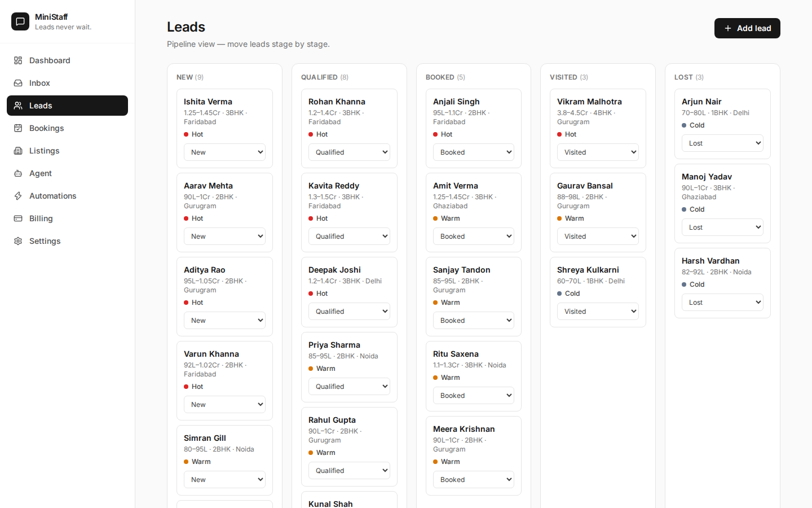Change stage of Aditya Rao
This screenshot has height=508, width=812.
(224, 321)
